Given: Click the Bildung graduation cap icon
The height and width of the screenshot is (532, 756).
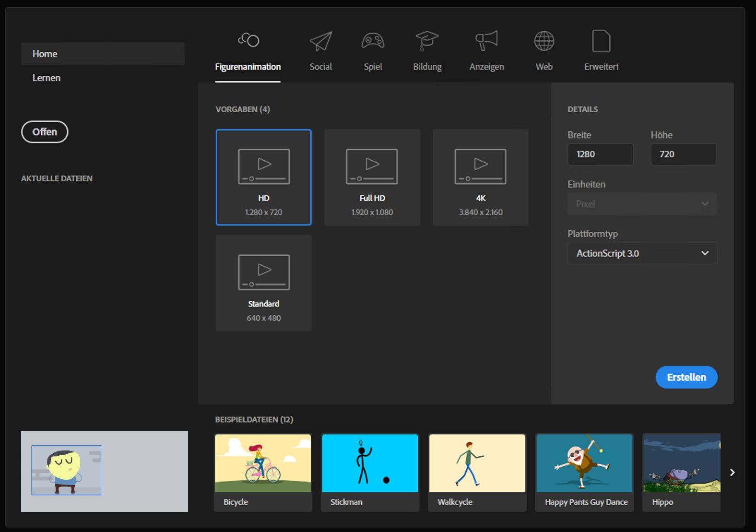Looking at the screenshot, I should (427, 41).
